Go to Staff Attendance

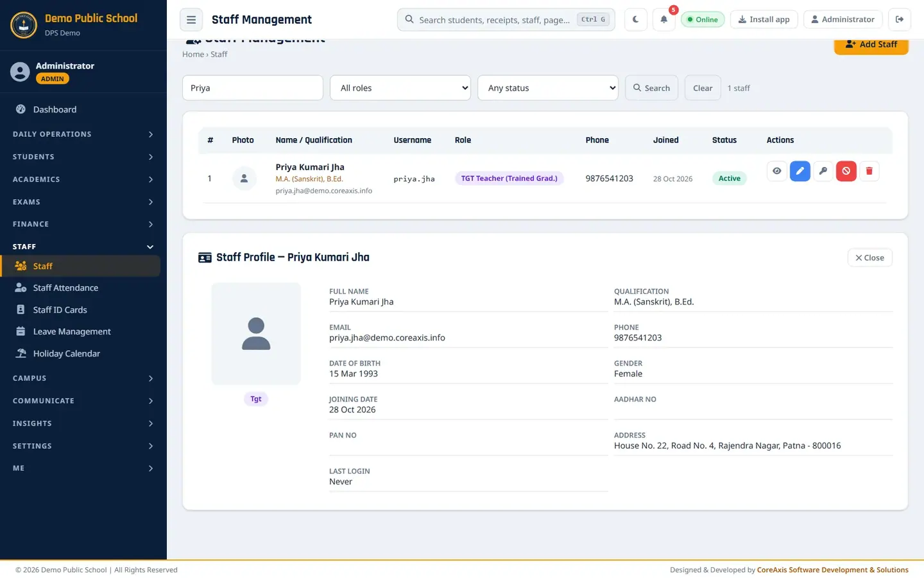click(x=80, y=288)
